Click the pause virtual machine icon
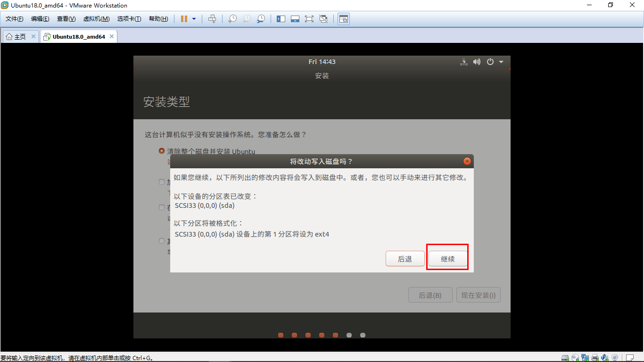This screenshot has height=362, width=644. [x=184, y=19]
